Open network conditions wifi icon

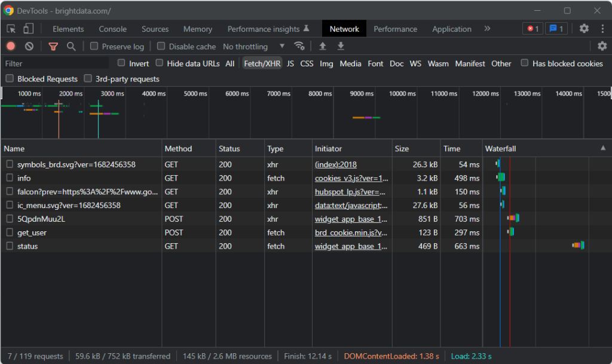(299, 47)
